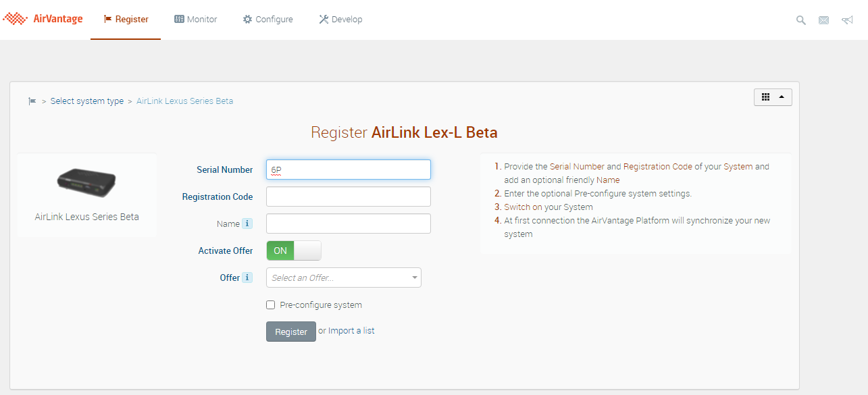This screenshot has height=395, width=868.
Task: Open the Configure menu
Action: point(268,20)
